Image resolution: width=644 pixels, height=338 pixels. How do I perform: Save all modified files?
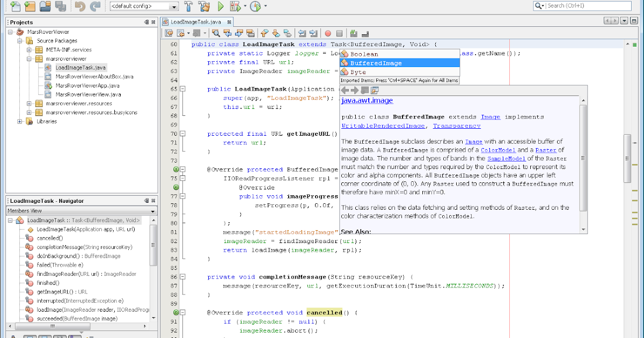60,6
